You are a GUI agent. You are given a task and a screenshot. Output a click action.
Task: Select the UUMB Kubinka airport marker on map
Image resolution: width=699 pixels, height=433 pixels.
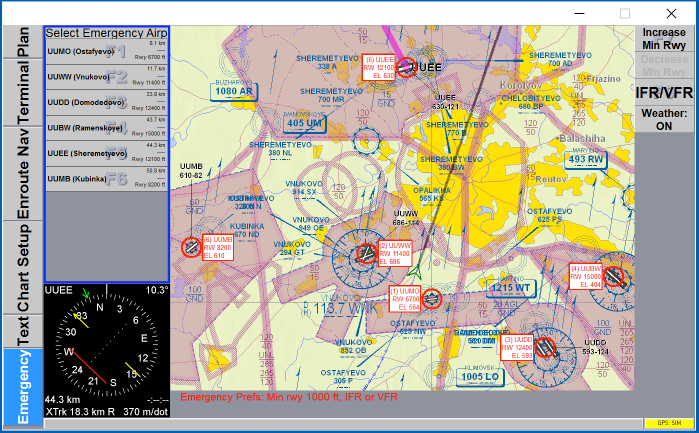point(192,247)
